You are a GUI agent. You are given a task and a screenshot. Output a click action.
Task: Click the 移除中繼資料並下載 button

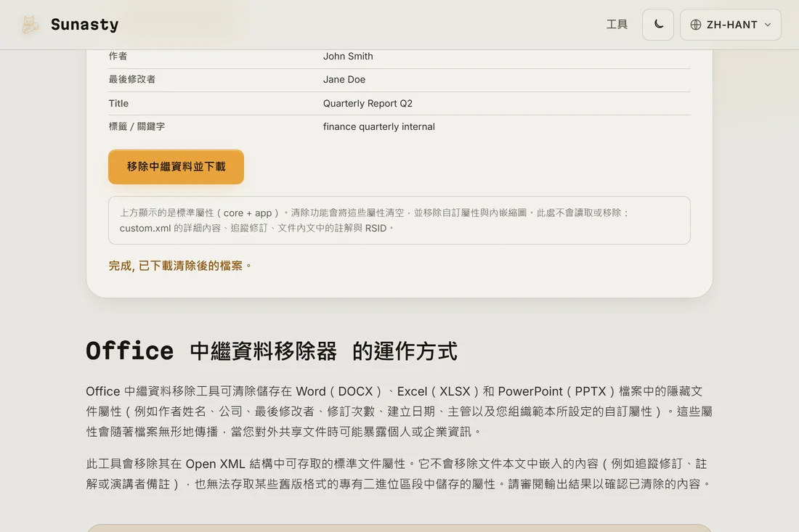pyautogui.click(x=176, y=166)
